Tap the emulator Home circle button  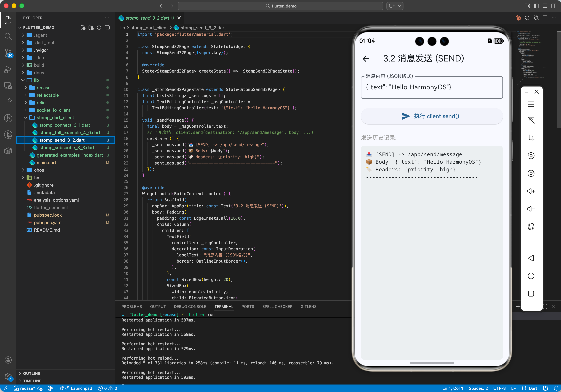tap(531, 276)
